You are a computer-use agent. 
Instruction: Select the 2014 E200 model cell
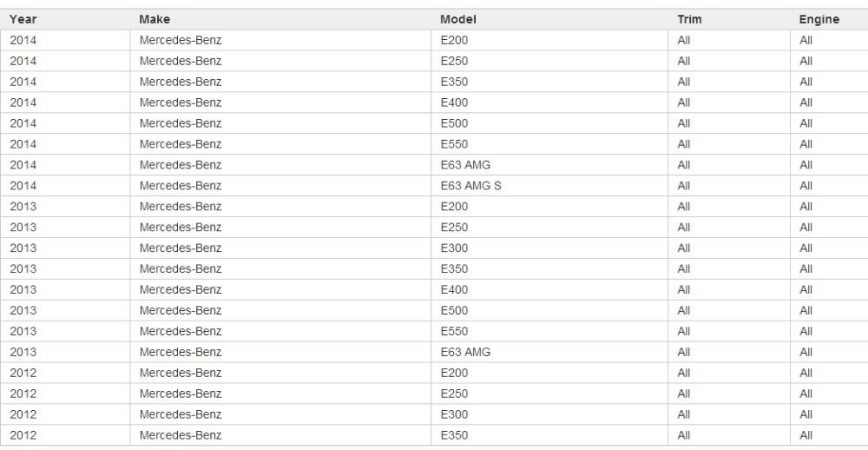pos(454,40)
